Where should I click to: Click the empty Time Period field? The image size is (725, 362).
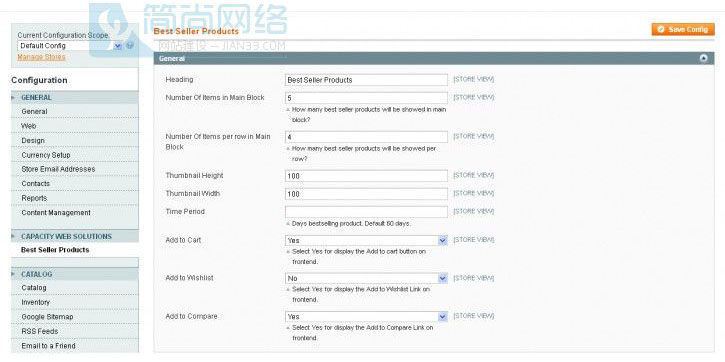(x=366, y=212)
